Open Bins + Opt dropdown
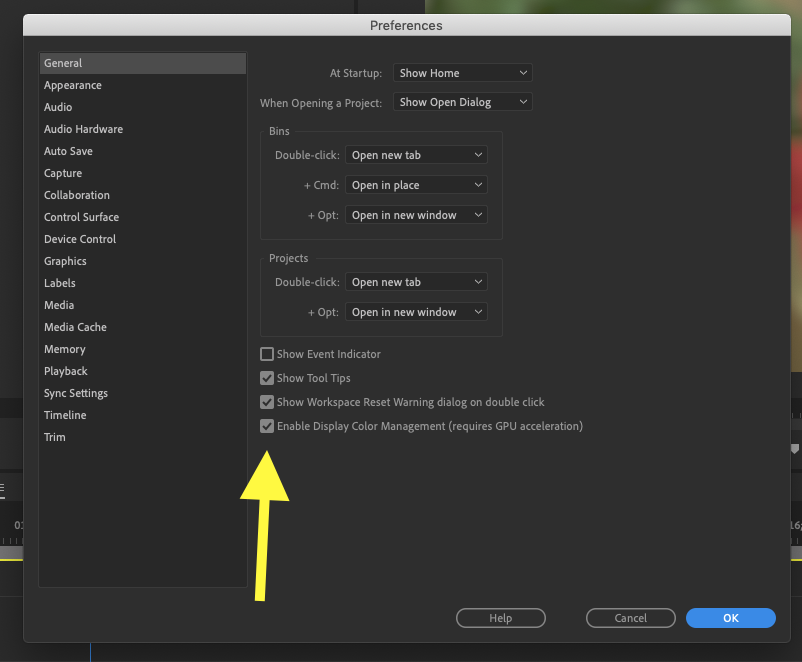Image resolution: width=802 pixels, height=662 pixels. [416, 215]
